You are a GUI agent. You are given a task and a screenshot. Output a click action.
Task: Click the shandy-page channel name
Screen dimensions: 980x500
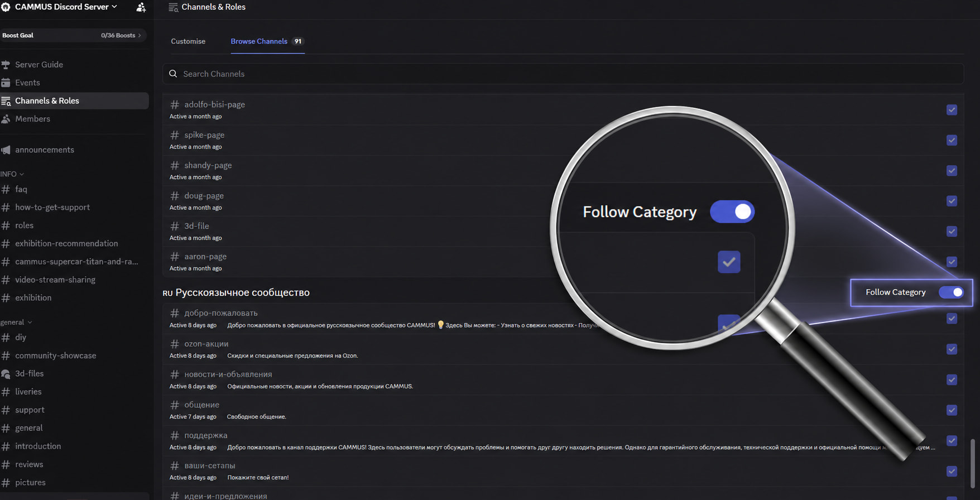click(208, 165)
